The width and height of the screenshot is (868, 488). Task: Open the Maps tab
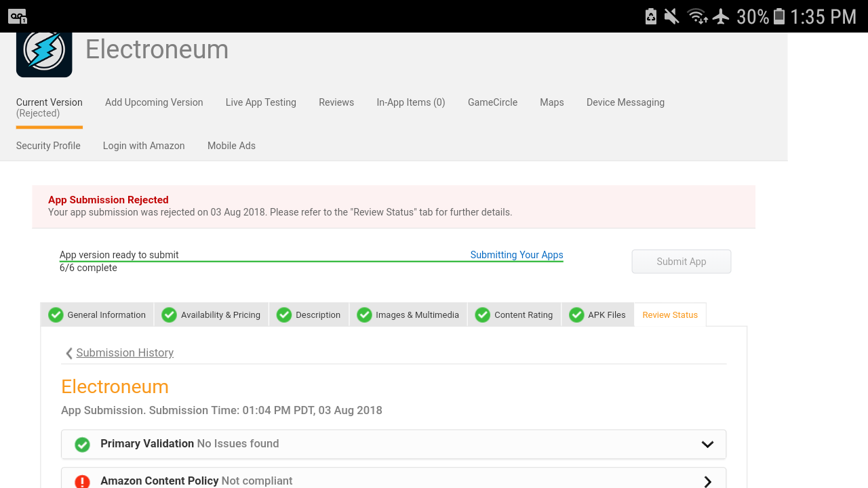(552, 102)
